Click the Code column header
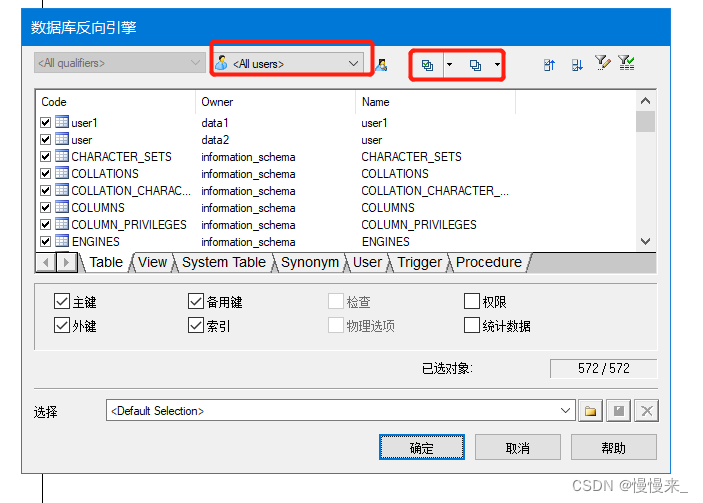The height and width of the screenshot is (503, 703). coord(116,102)
